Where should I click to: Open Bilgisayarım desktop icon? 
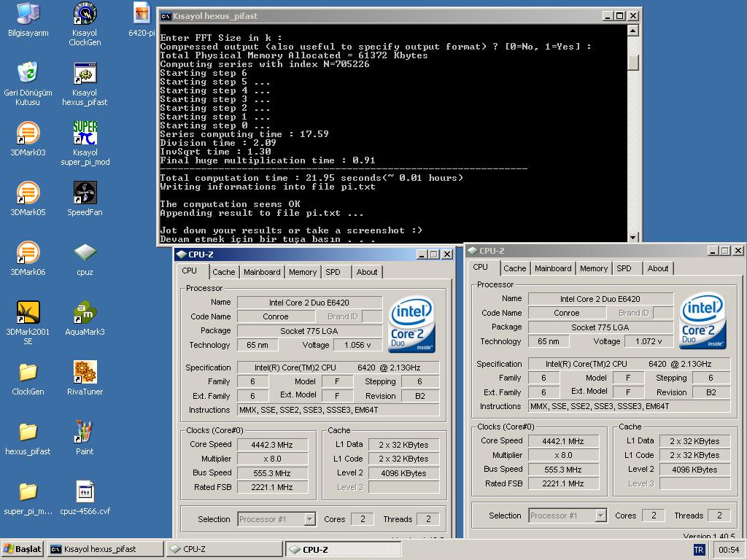pyautogui.click(x=28, y=20)
